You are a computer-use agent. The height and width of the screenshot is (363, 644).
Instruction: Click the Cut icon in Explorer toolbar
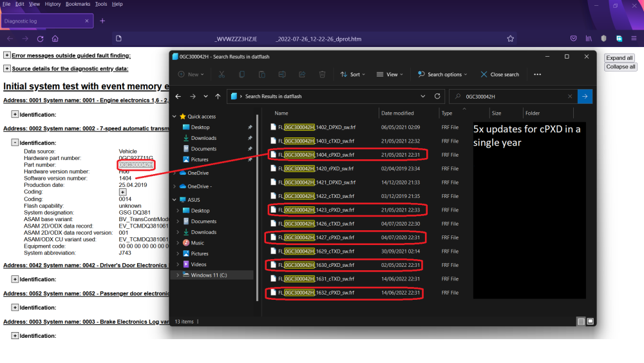pyautogui.click(x=222, y=74)
